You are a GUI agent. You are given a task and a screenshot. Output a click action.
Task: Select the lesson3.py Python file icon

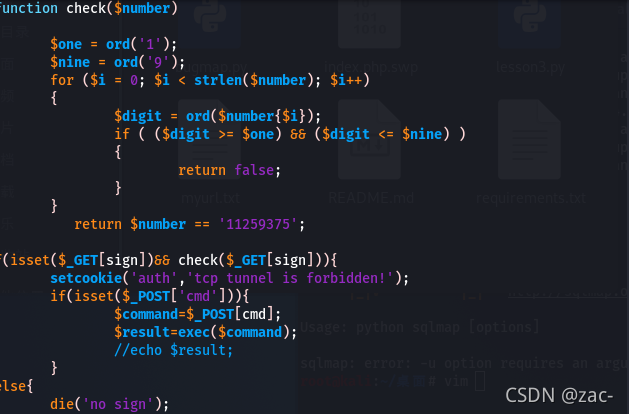530,22
